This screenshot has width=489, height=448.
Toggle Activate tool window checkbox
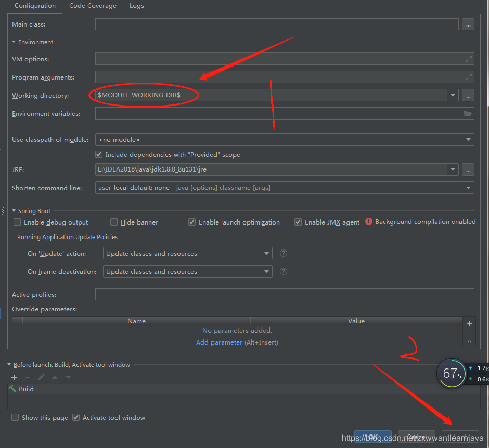coord(76,417)
